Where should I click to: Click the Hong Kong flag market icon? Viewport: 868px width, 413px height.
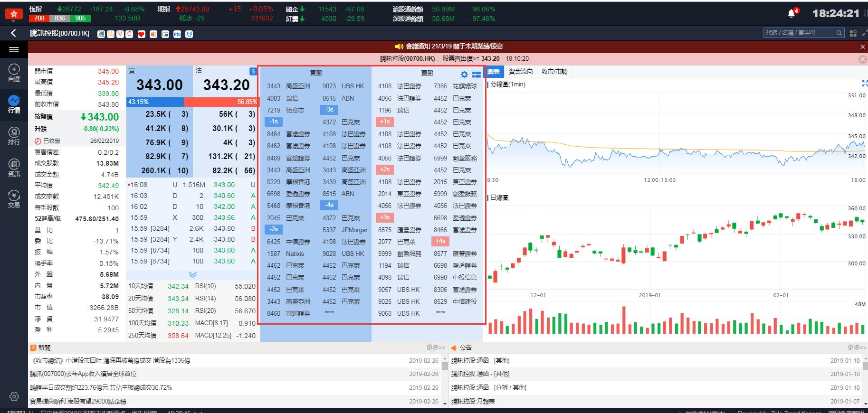(13, 14)
